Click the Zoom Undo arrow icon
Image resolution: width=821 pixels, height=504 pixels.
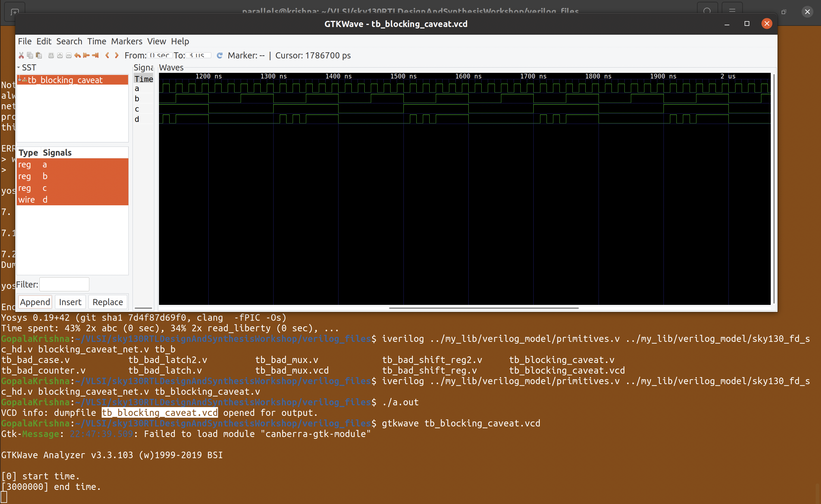coord(77,55)
